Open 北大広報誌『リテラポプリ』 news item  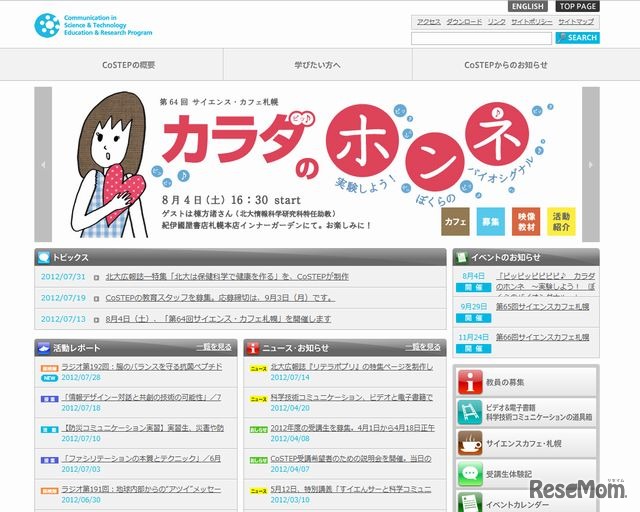pyautogui.click(x=352, y=367)
